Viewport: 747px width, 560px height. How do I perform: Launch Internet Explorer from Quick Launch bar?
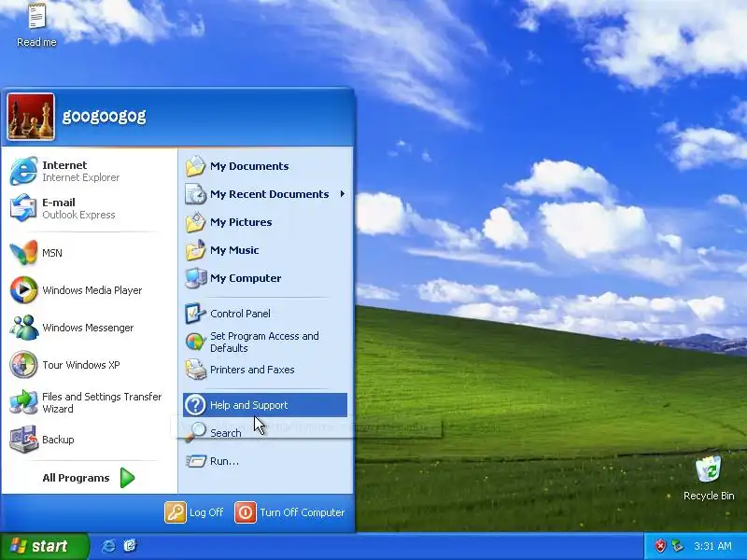coord(108,546)
